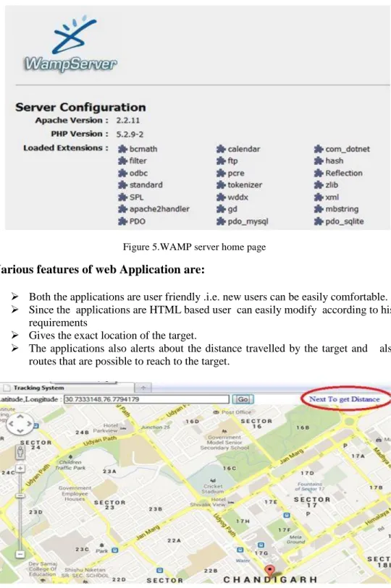Click the xml extension puzzle icon
This screenshot has height=588, width=391.
coord(319,197)
